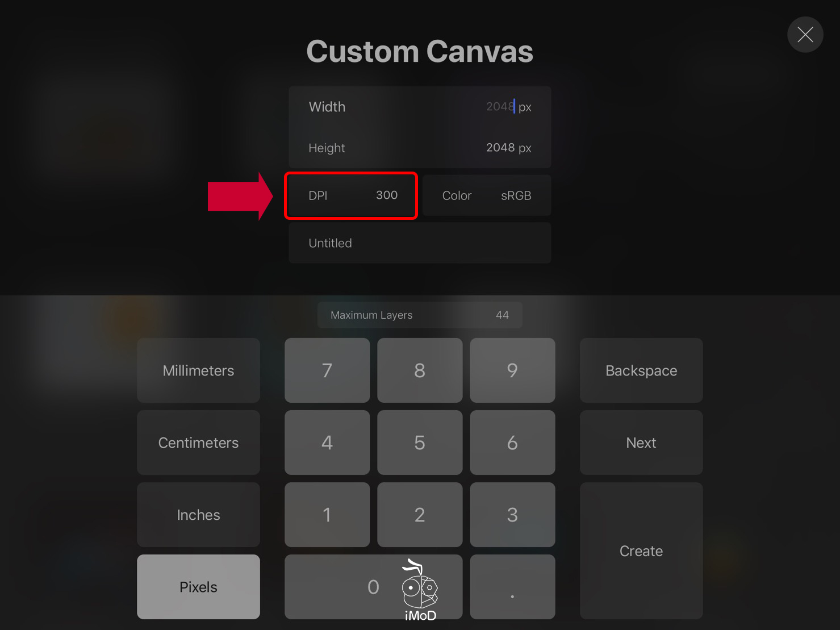The image size is (840, 630).
Task: Tap Next to move to next field
Action: (x=641, y=443)
